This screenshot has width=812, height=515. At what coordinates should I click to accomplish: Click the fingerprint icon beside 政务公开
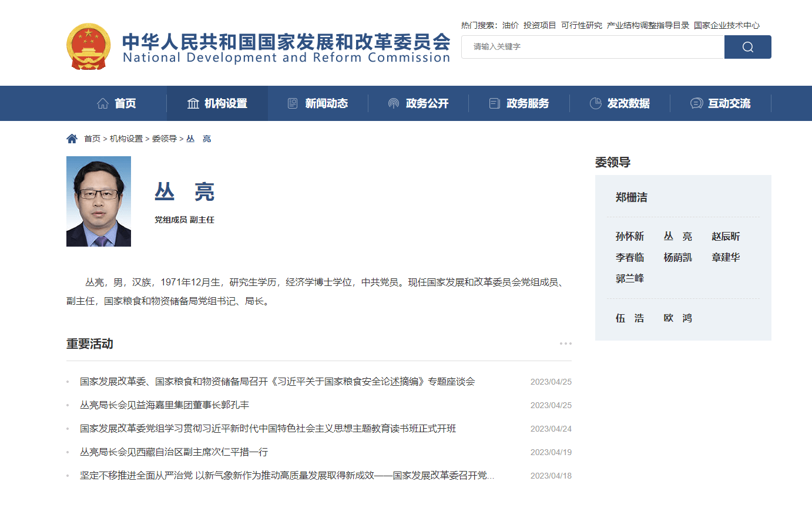pyautogui.click(x=394, y=103)
